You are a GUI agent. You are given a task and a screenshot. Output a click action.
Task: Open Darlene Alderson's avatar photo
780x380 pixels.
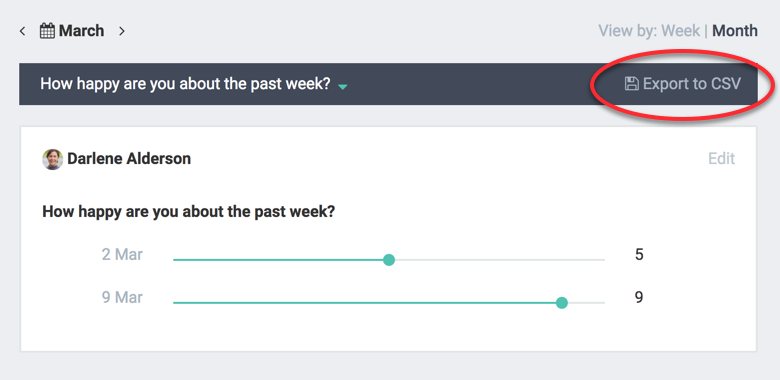pyautogui.click(x=52, y=159)
